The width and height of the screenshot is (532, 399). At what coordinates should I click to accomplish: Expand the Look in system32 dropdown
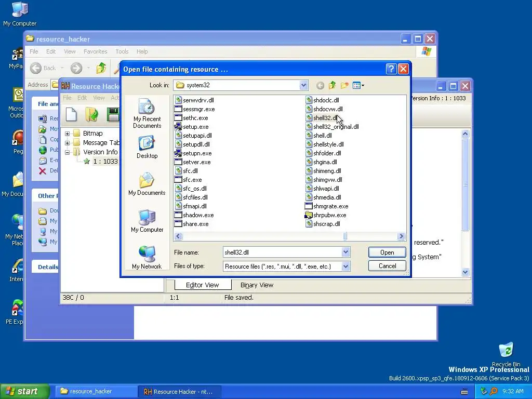303,85
